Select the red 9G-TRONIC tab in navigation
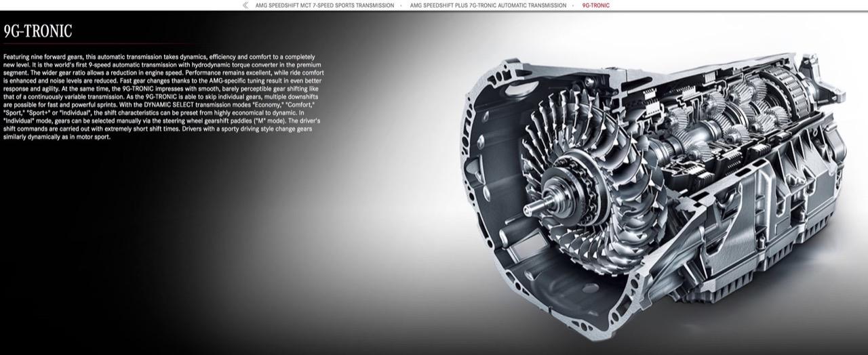 tap(595, 5)
